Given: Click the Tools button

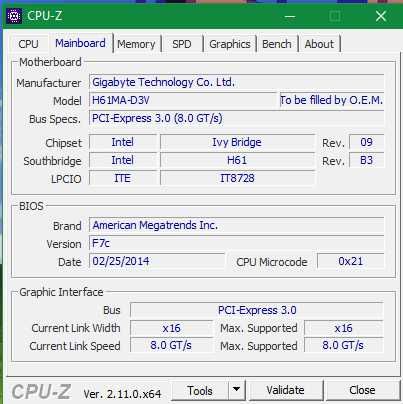Looking at the screenshot, I should (x=200, y=390).
